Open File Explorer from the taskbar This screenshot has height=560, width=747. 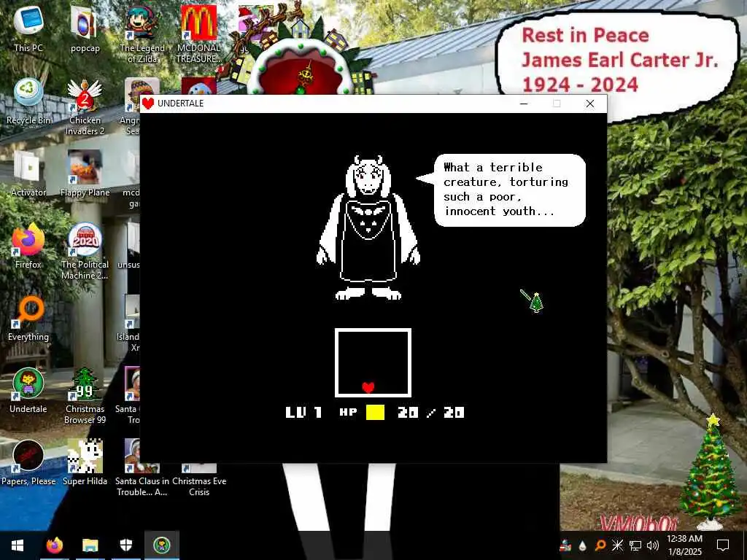point(90,545)
